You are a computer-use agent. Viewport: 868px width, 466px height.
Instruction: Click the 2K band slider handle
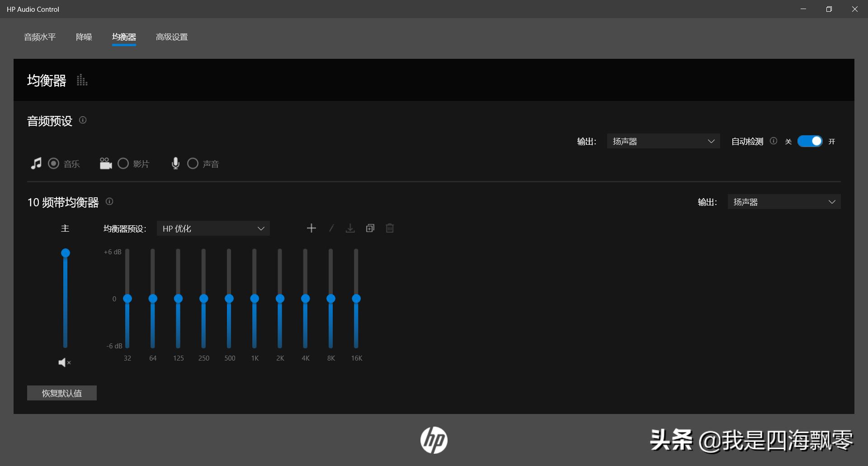pos(280,299)
